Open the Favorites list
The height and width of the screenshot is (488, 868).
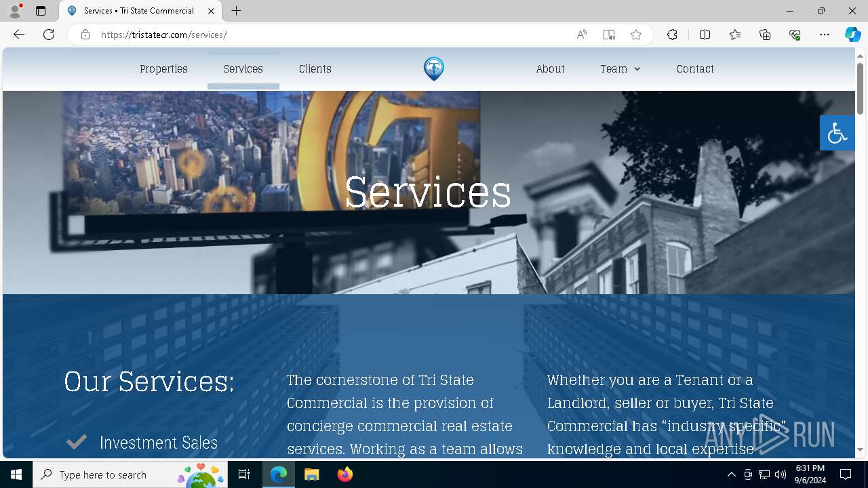tap(735, 35)
